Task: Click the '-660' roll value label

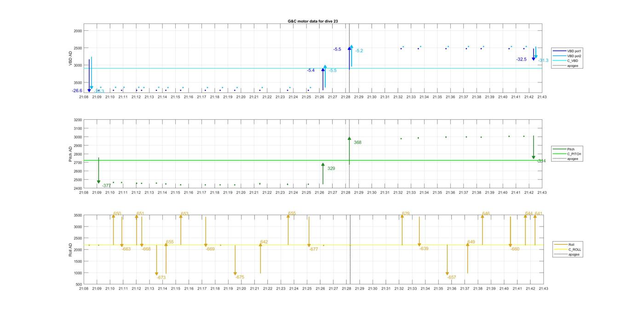Action: click(515, 249)
